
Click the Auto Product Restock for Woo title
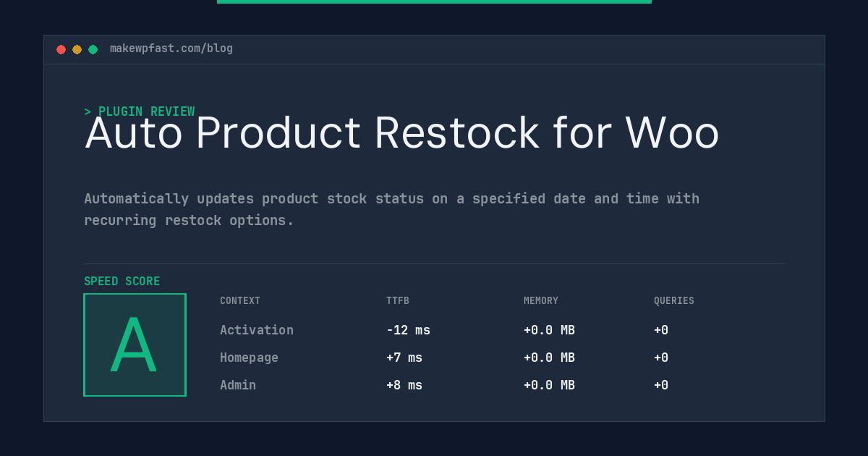[x=402, y=133]
